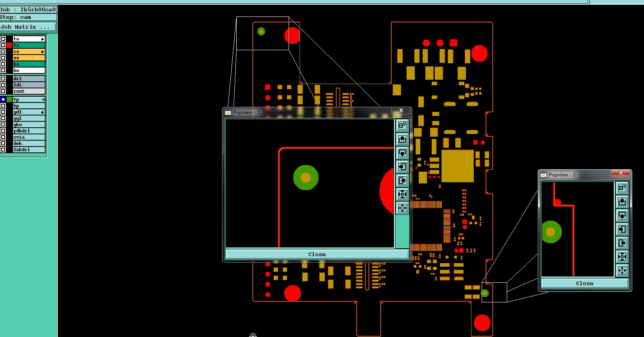Toggle the checkbox for layer drl
This screenshot has width=644, height=337.
(x=3, y=79)
